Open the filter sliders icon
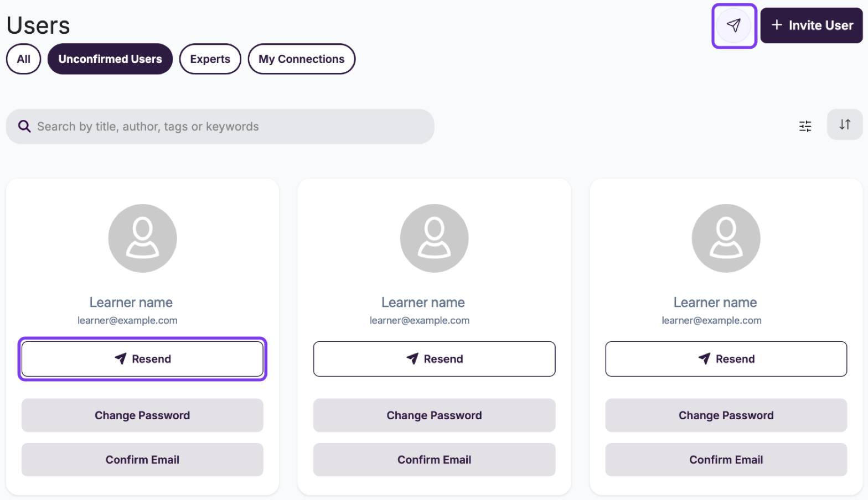868x500 pixels. click(805, 126)
